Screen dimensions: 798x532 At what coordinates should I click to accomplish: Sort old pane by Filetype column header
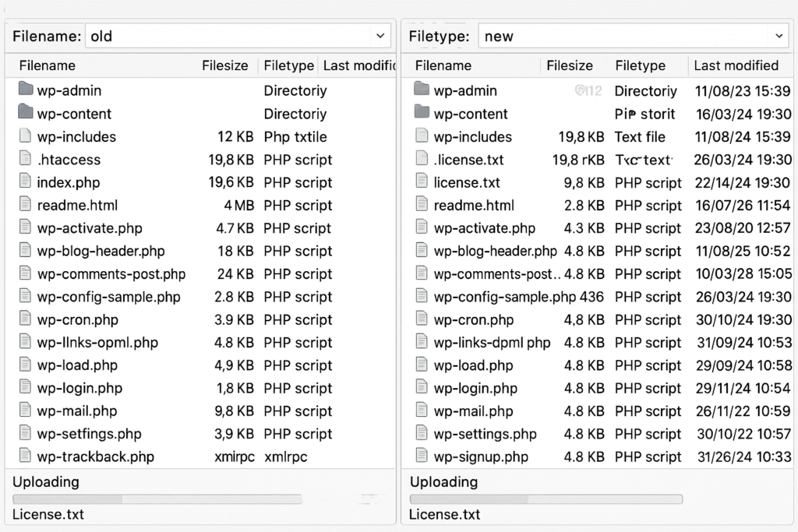[288, 65]
